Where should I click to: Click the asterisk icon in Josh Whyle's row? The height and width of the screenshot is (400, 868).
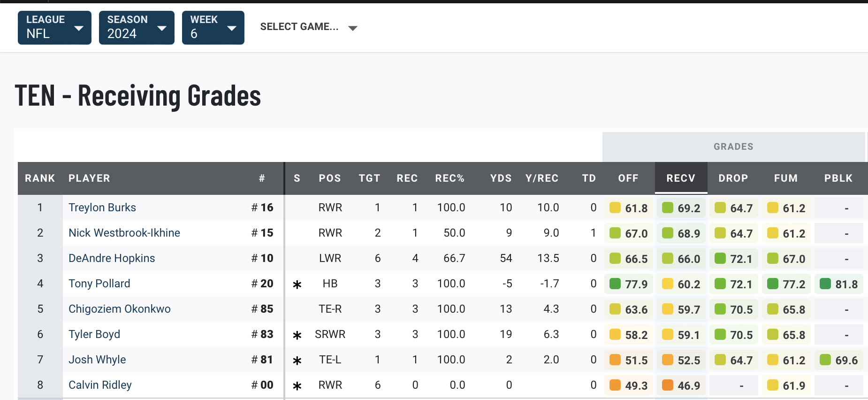tap(297, 361)
